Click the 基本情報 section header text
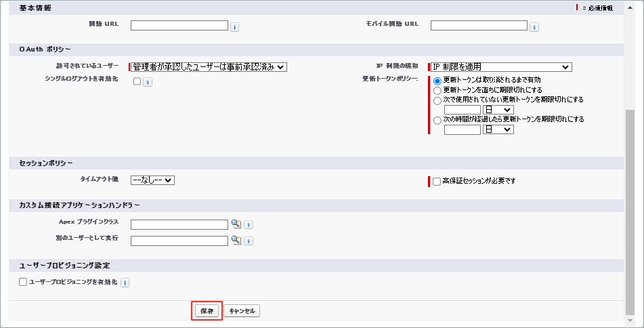The height and width of the screenshot is (328, 644). tap(35, 8)
